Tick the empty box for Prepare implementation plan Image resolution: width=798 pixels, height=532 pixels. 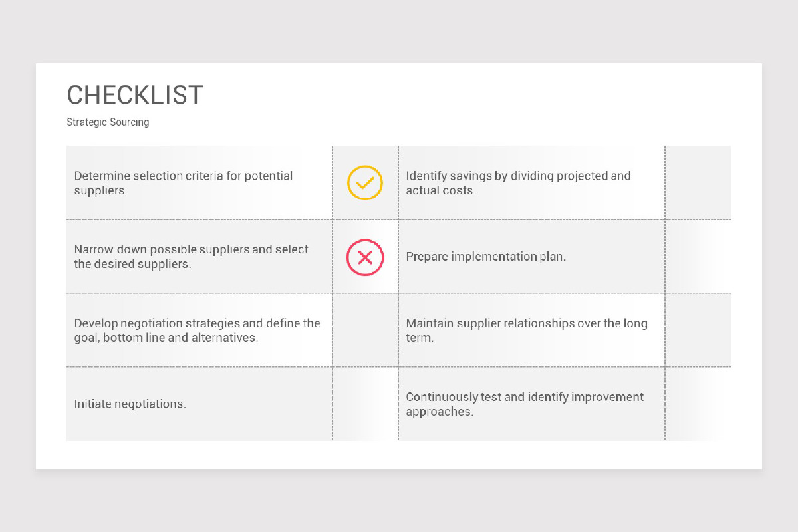698,257
